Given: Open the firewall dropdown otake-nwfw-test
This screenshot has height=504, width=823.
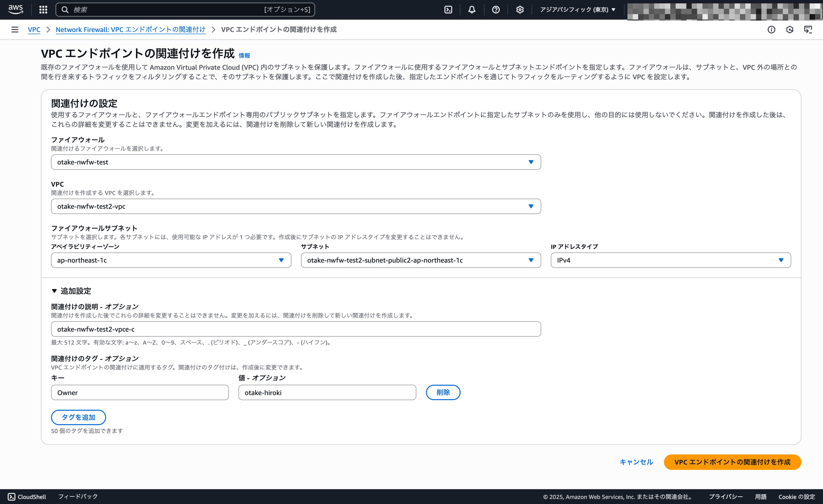Looking at the screenshot, I should [x=296, y=162].
